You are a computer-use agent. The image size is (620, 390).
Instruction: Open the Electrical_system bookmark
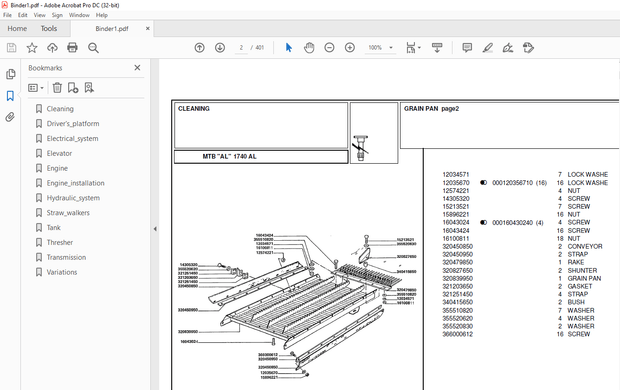coord(72,138)
